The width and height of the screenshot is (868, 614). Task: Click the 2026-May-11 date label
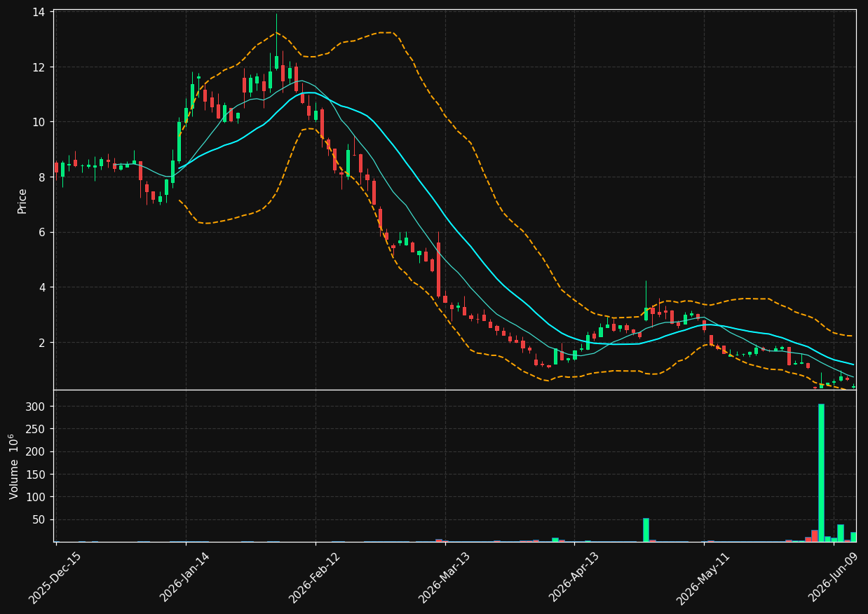click(x=703, y=577)
